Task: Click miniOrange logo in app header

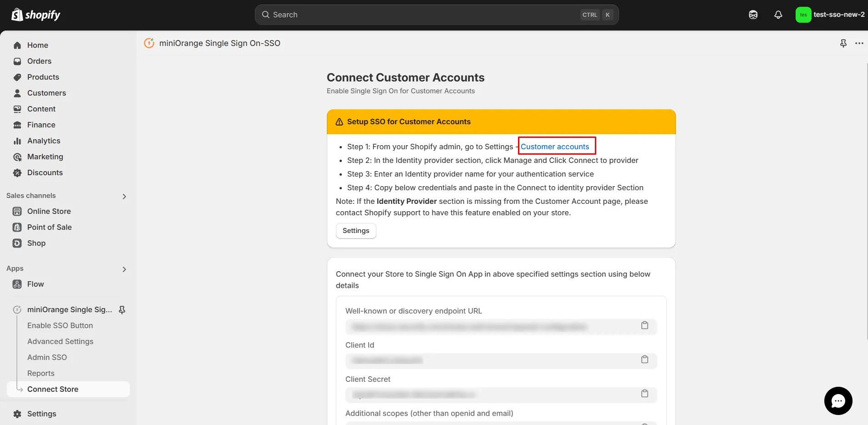Action: (149, 43)
